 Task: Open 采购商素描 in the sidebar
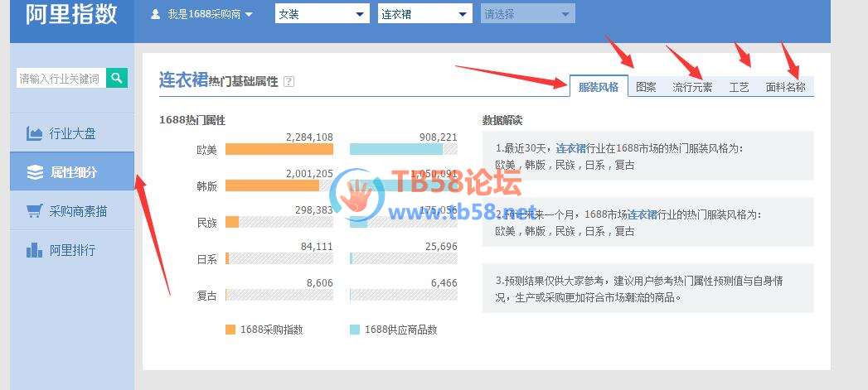click(72, 211)
